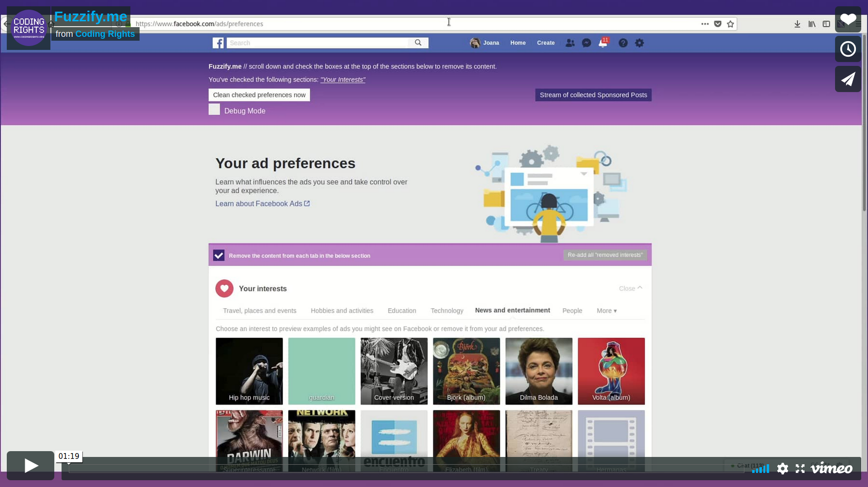This screenshot has width=868, height=487.
Task: Open the Fuzzify.me video title link
Action: 91,16
